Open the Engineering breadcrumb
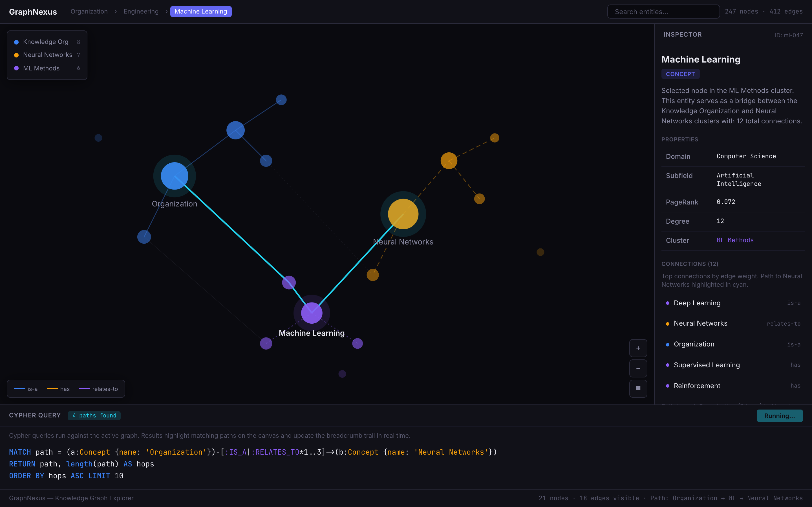This screenshot has width=812, height=507. coord(141,11)
